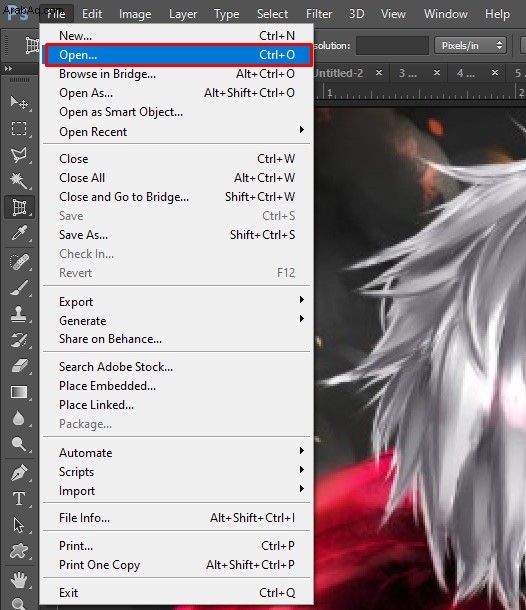Image resolution: width=526 pixels, height=610 pixels.
Task: Choose Save As... from the File menu
Action: (x=177, y=235)
